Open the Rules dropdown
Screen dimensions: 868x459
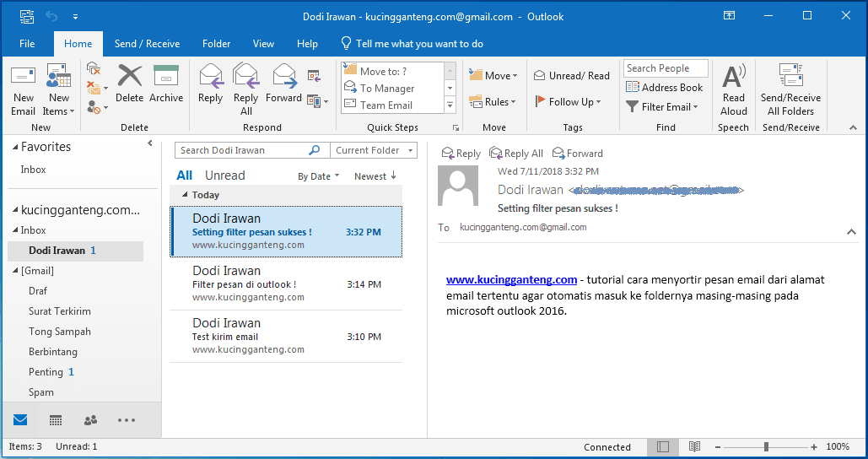[x=492, y=102]
